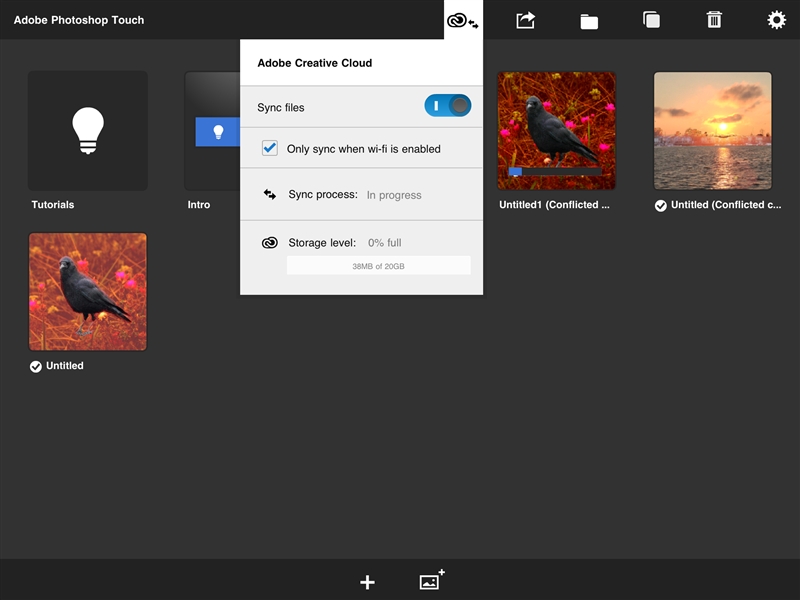Click the 'Sync process:' label
The image size is (800, 600).
(323, 194)
